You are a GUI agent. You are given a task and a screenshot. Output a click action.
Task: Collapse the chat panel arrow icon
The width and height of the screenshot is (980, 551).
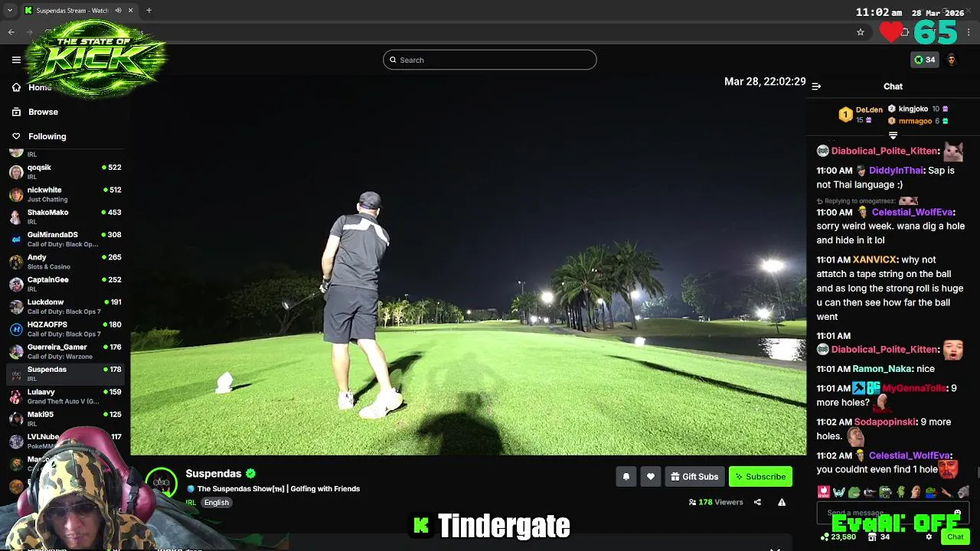coord(816,86)
